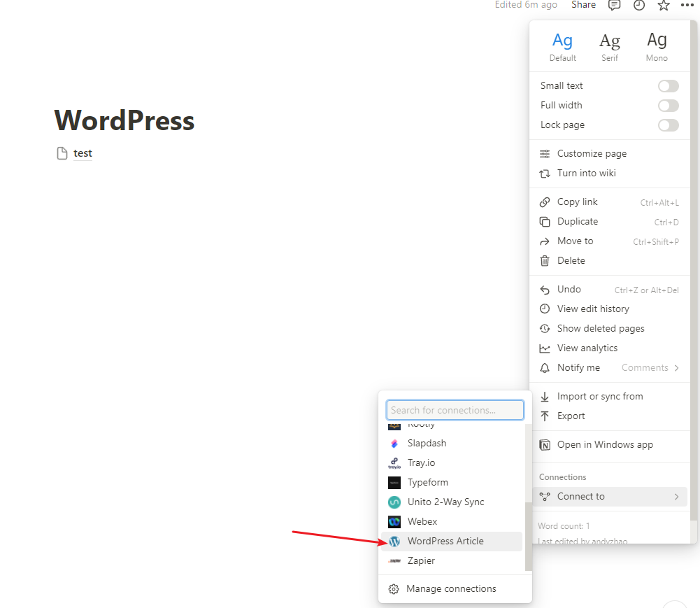Select the Slapdash connection icon
The image size is (700, 608).
394,443
